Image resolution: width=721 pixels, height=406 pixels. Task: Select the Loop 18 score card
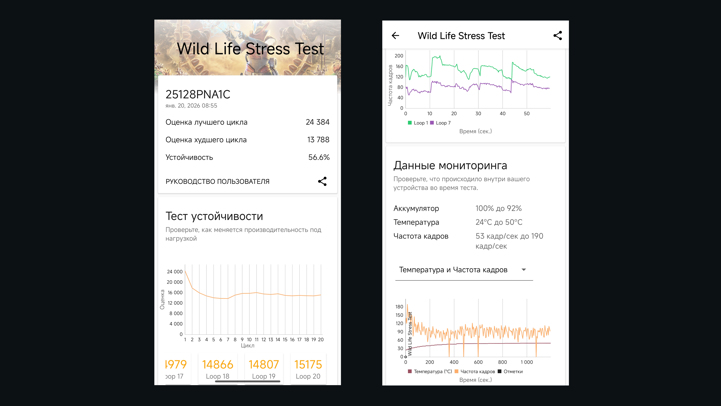tap(218, 368)
